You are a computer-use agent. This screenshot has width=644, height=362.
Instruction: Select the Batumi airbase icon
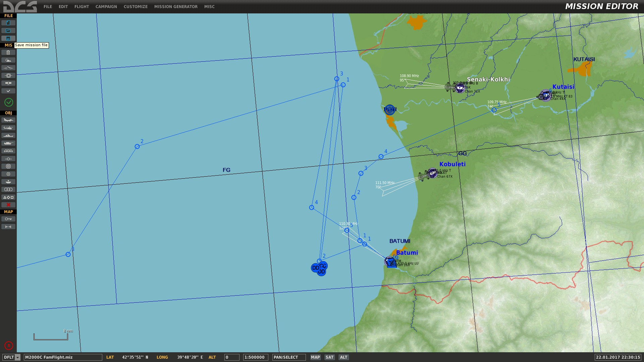[x=390, y=261]
